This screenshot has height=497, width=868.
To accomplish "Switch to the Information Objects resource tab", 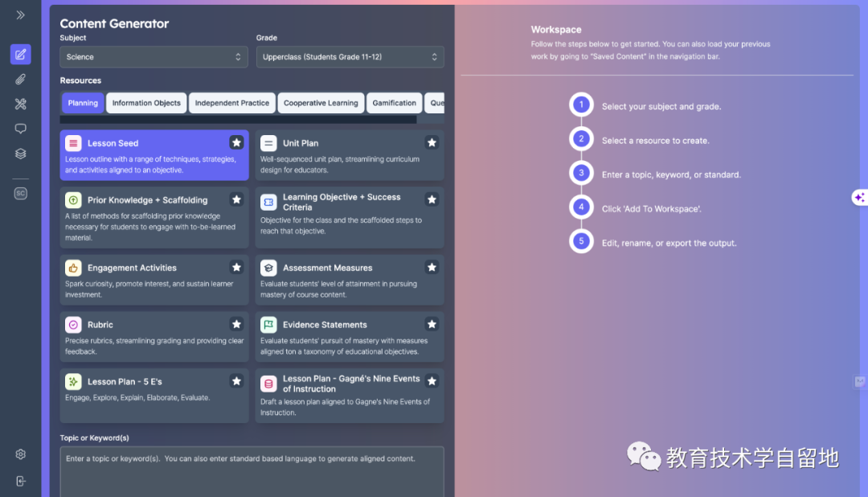I will [146, 103].
